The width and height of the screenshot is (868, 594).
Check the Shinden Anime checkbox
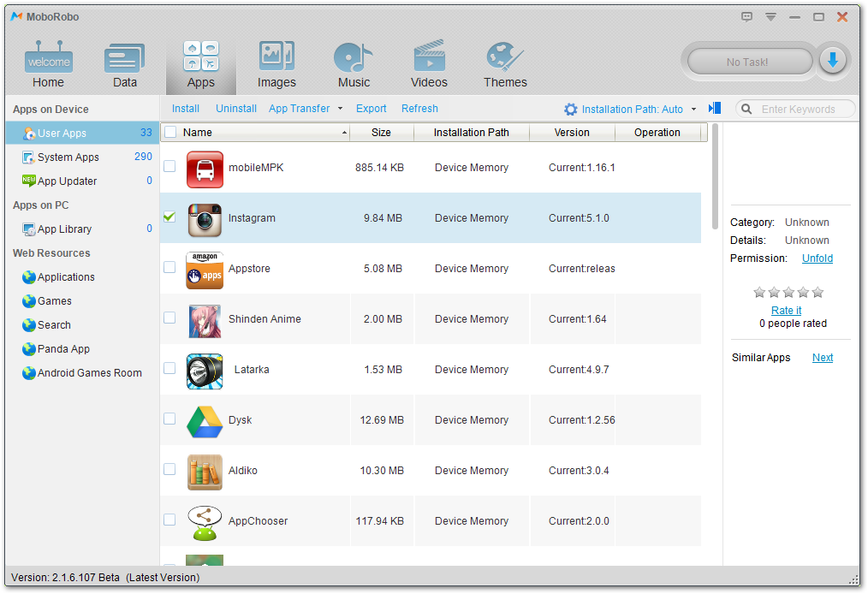pos(169,318)
